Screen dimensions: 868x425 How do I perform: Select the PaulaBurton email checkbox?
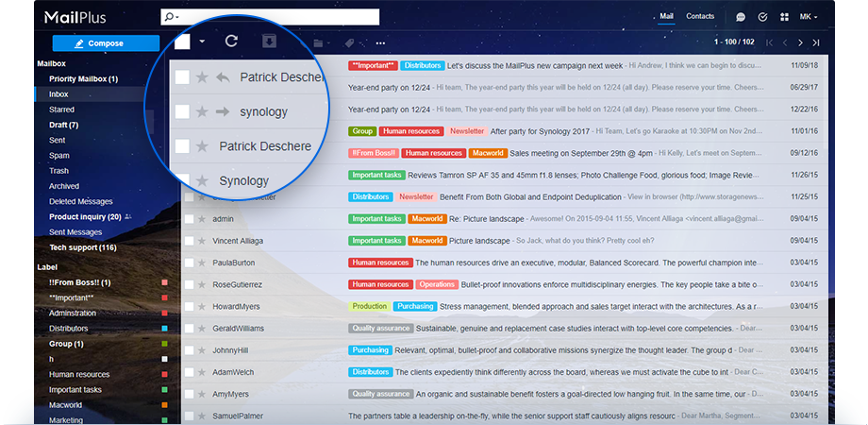190,263
